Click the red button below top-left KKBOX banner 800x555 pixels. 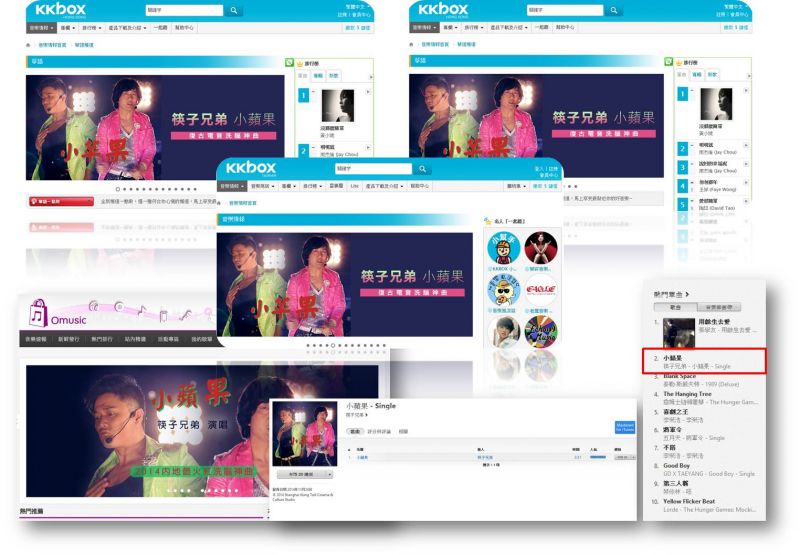61,202
